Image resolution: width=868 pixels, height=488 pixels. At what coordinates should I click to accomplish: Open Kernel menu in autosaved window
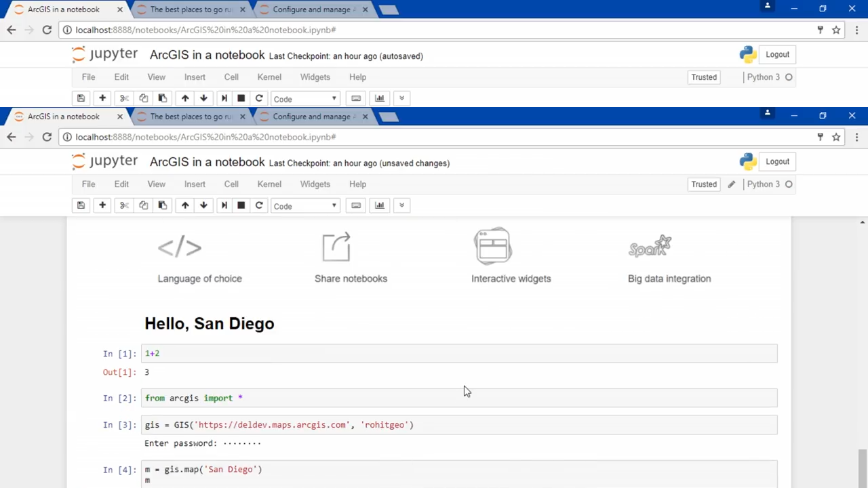269,77
